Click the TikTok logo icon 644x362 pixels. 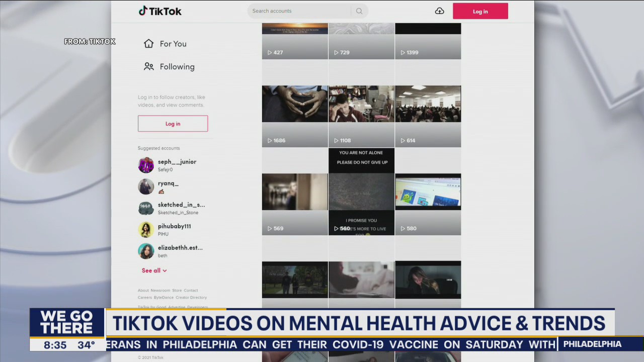coord(144,11)
